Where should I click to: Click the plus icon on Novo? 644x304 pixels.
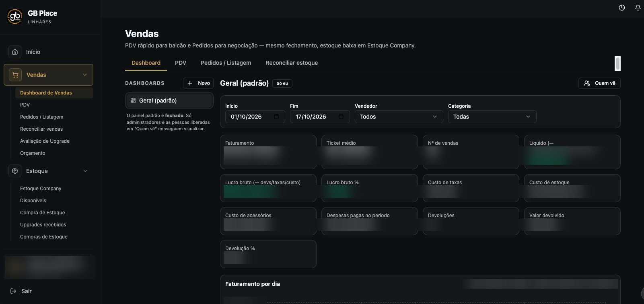tap(190, 83)
